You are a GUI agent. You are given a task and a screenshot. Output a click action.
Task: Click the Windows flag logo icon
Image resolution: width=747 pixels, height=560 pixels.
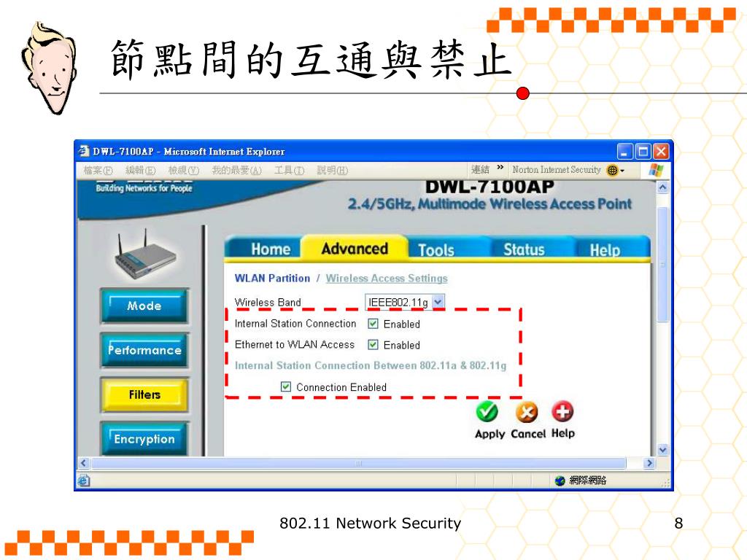[656, 170]
